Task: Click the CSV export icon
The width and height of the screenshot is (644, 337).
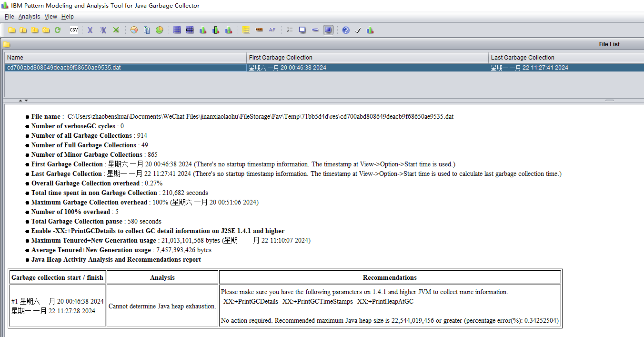Action: point(74,30)
